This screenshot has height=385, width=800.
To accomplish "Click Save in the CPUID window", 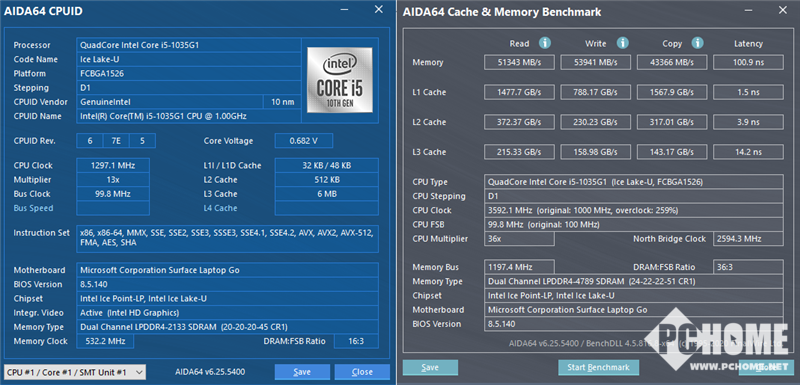I will (x=302, y=372).
